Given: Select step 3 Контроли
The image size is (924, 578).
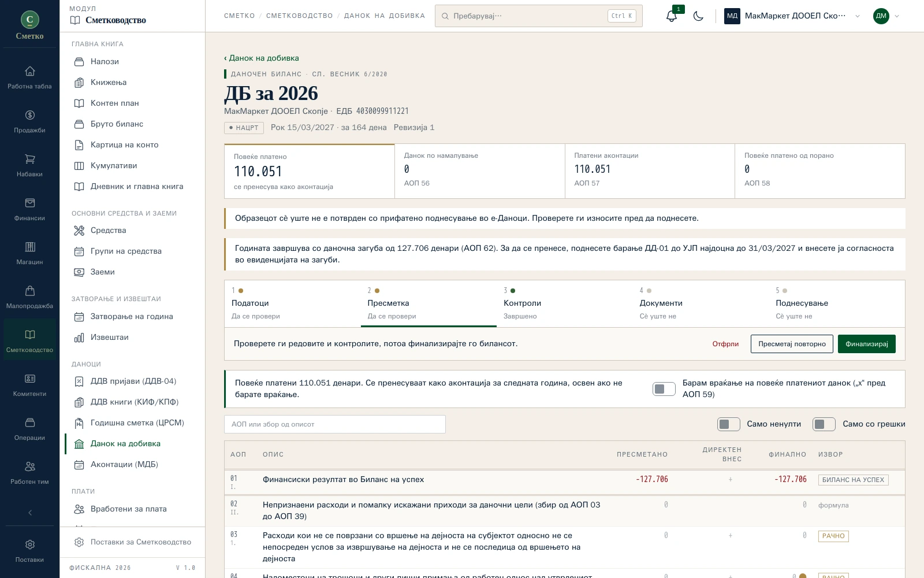Looking at the screenshot, I should pos(564,303).
